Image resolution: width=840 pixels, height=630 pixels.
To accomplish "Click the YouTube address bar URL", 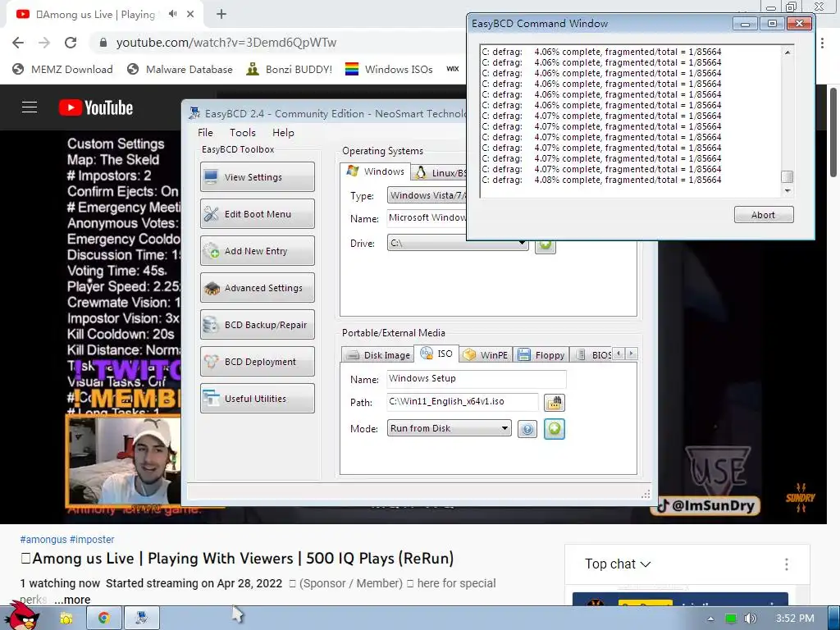I will tap(226, 43).
